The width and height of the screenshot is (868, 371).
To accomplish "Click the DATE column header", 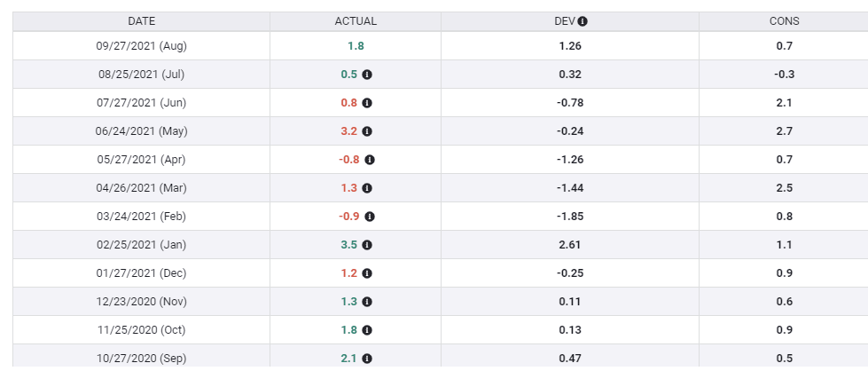I will (x=142, y=21).
